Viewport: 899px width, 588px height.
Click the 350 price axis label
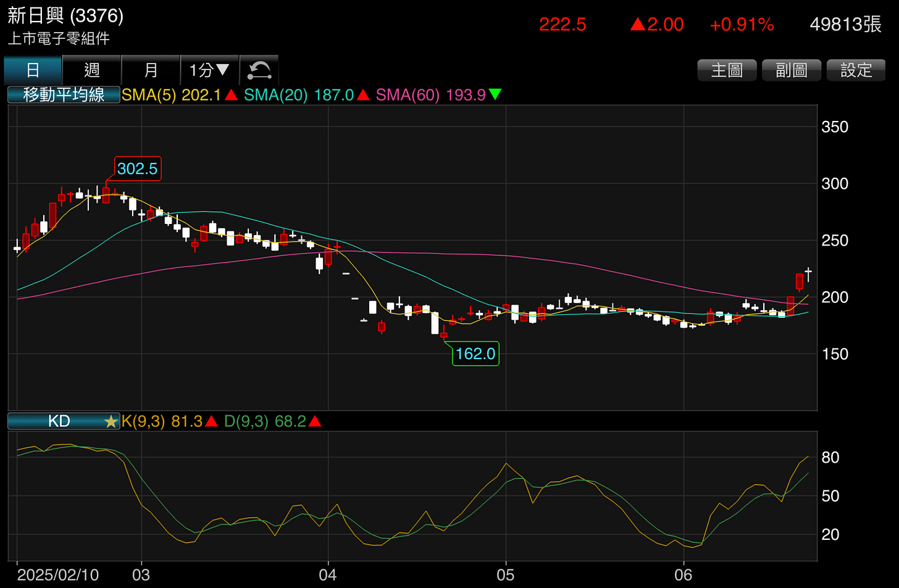click(x=835, y=127)
